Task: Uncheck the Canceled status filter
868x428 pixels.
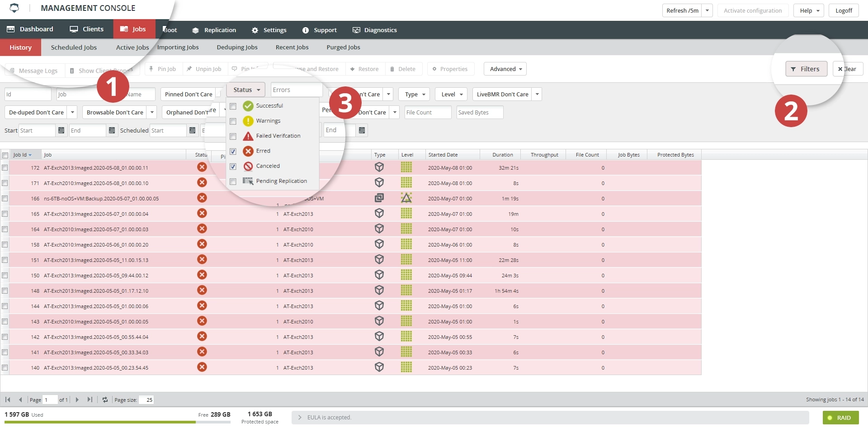Action: (x=233, y=166)
